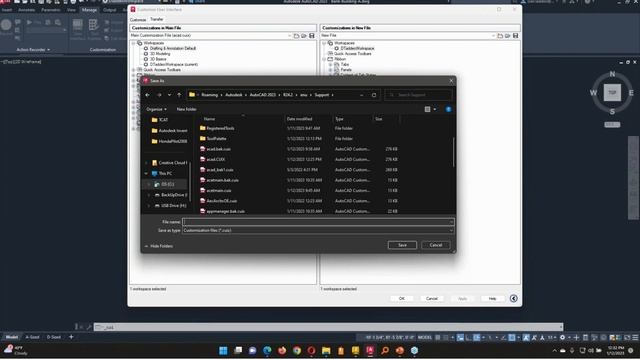This screenshot has width=640, height=360.
Task: Open ToolPalette folder
Action: click(x=216, y=139)
